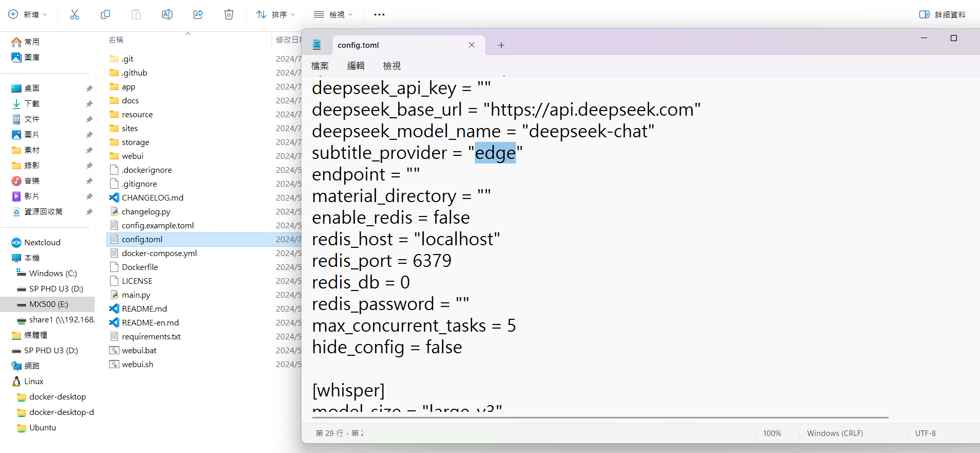Open 下載 quick access folder
980x453 pixels.
coord(26,103)
